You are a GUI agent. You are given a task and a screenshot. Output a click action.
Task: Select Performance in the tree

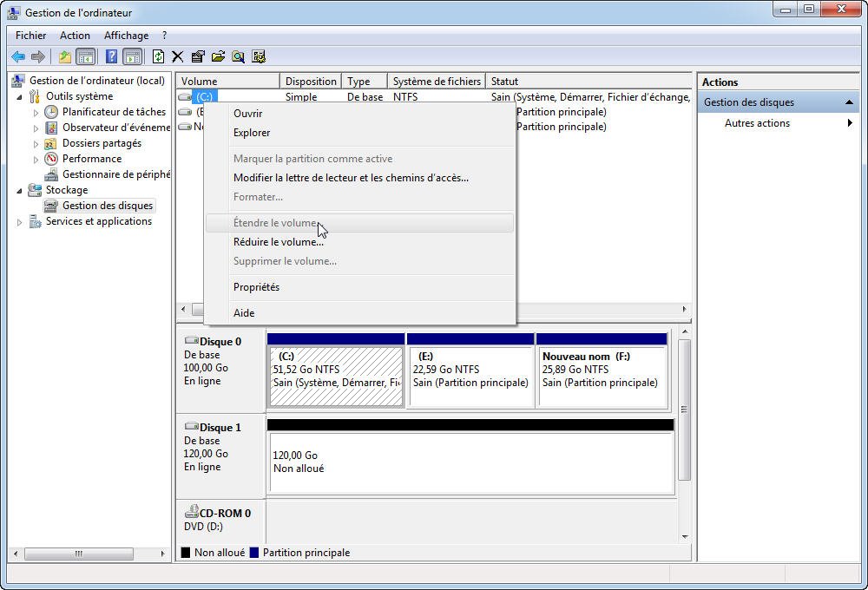point(92,159)
